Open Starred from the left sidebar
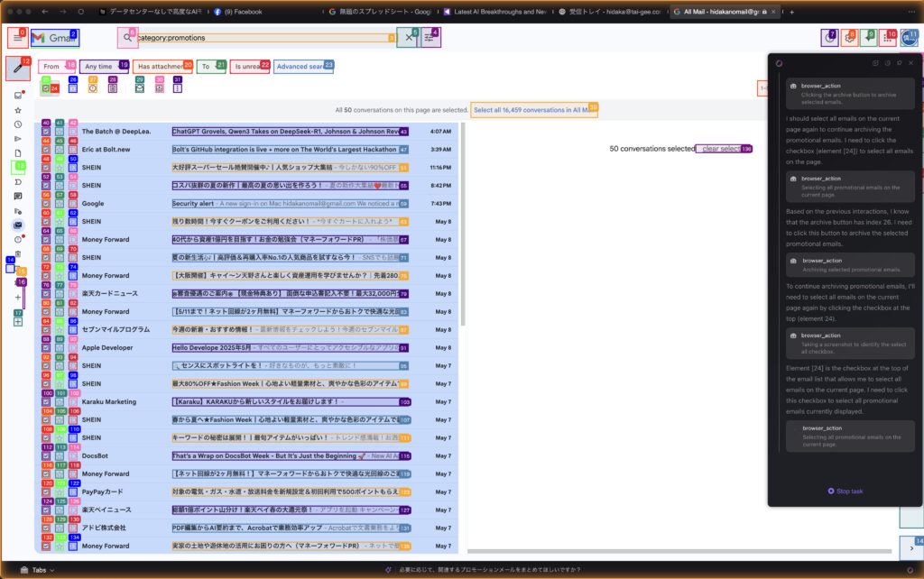Image resolution: width=924 pixels, height=579 pixels. (x=18, y=110)
